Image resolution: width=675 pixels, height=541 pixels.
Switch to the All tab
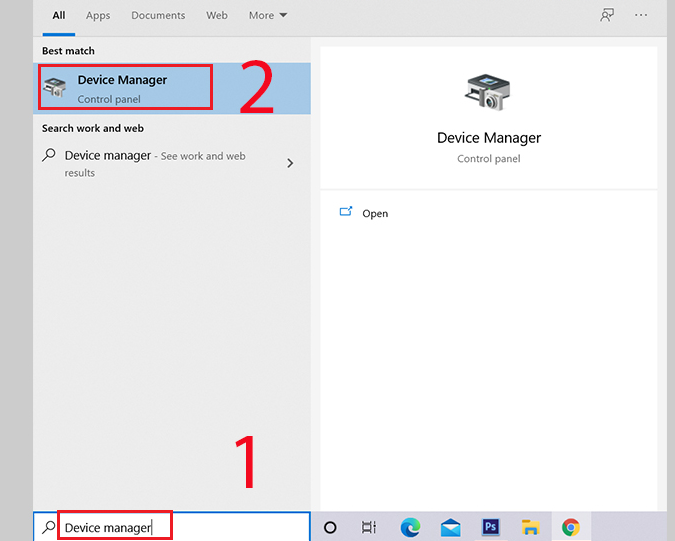pos(59,15)
